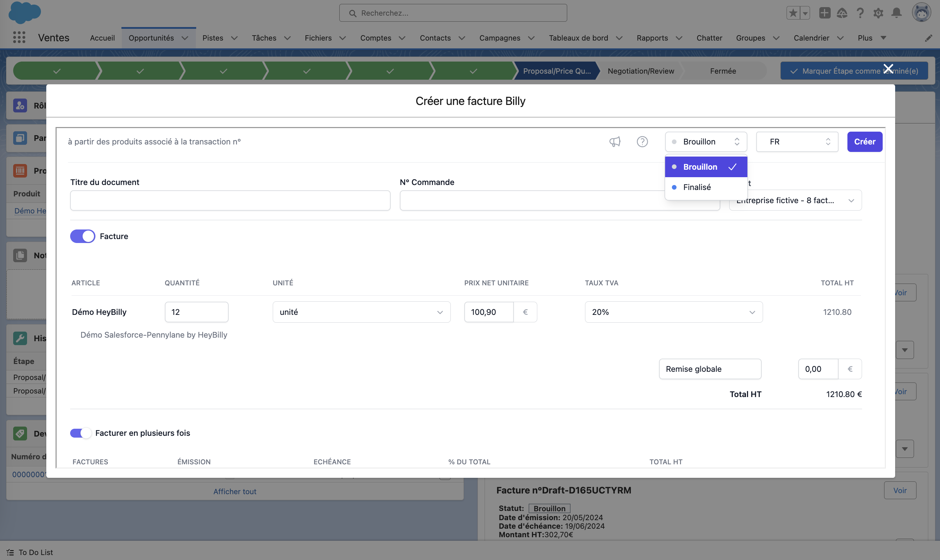Image resolution: width=940 pixels, height=560 pixels.
Task: Open the user avatar profile menu
Action: coord(921,13)
